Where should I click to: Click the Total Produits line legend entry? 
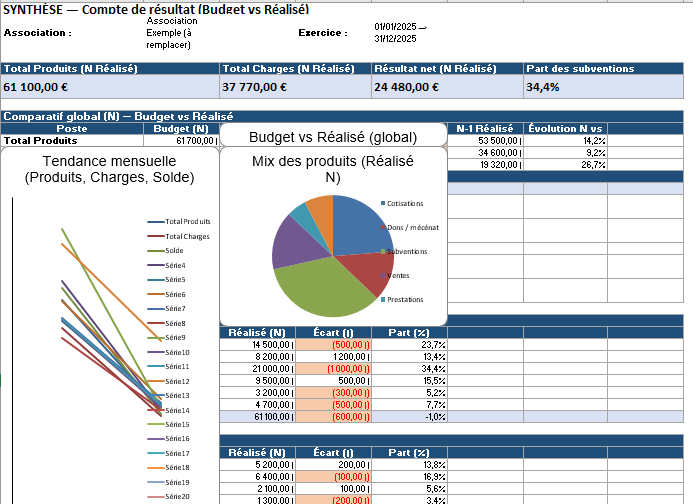pyautogui.click(x=186, y=221)
